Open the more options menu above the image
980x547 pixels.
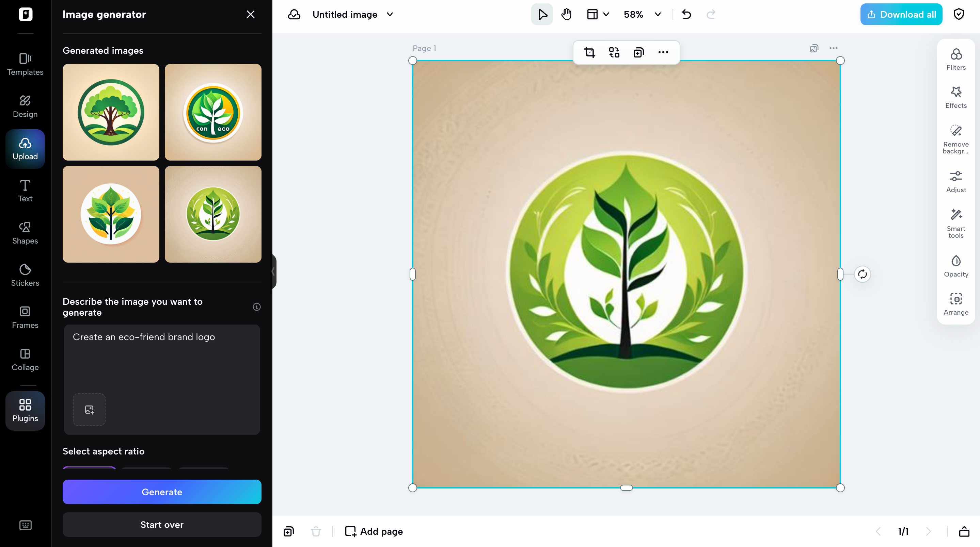click(x=663, y=52)
